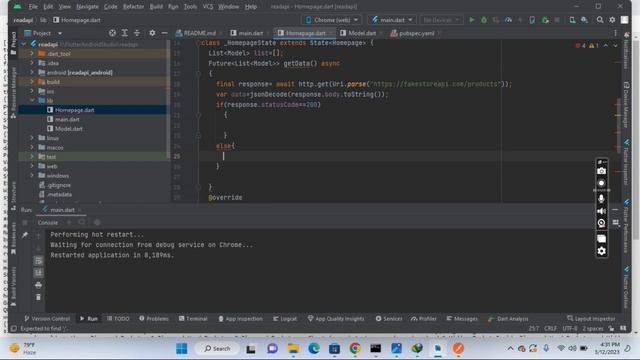The height and width of the screenshot is (360, 640).
Task: Open Dart Analysis tool window
Action: pyautogui.click(x=508, y=319)
